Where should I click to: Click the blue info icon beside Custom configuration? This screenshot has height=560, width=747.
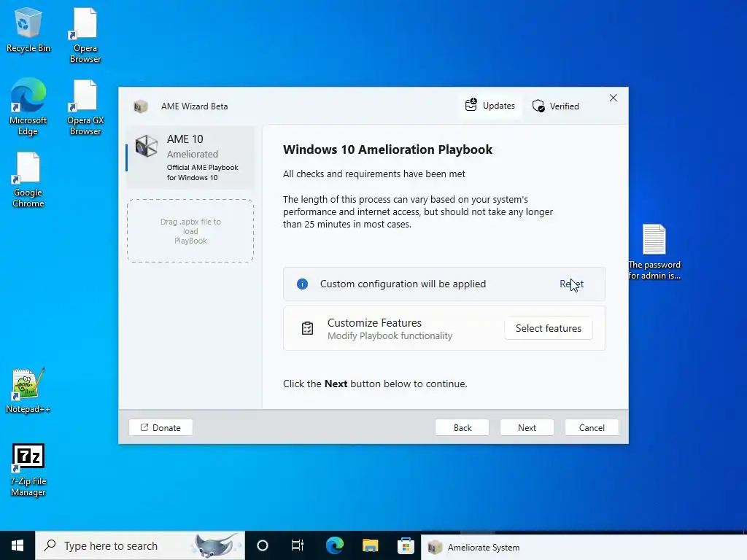[302, 284]
